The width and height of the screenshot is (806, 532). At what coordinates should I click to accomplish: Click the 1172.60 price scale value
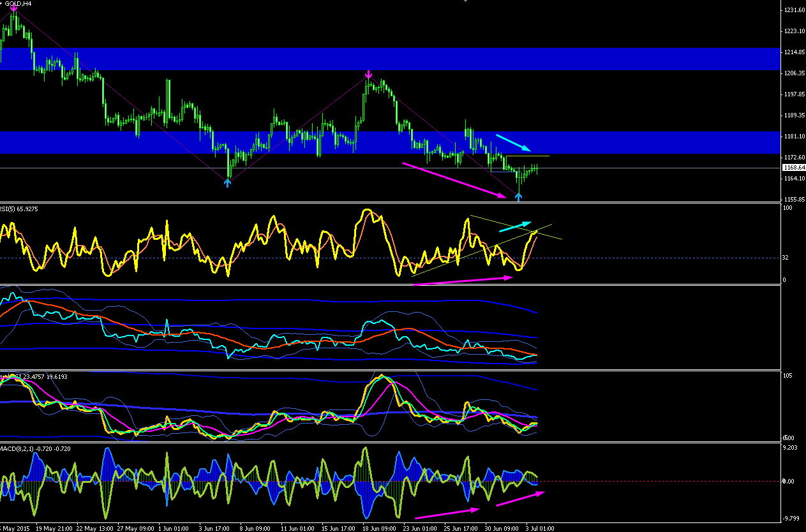point(795,158)
